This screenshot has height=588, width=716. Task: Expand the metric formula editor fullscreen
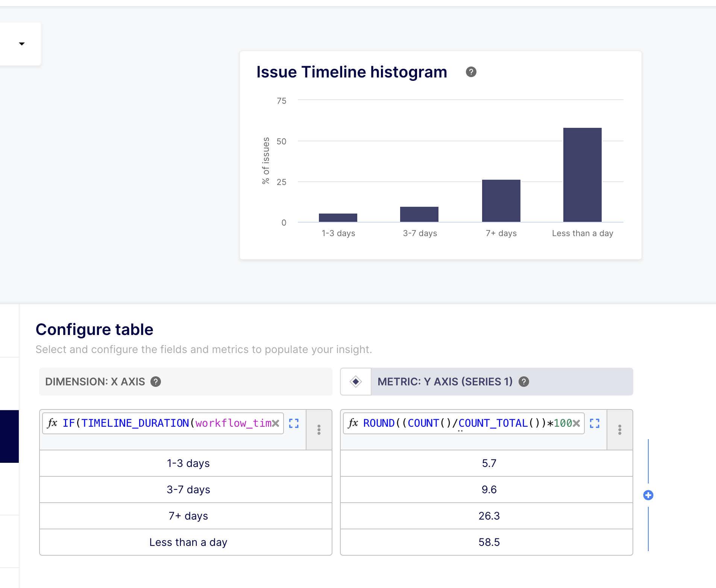point(595,423)
